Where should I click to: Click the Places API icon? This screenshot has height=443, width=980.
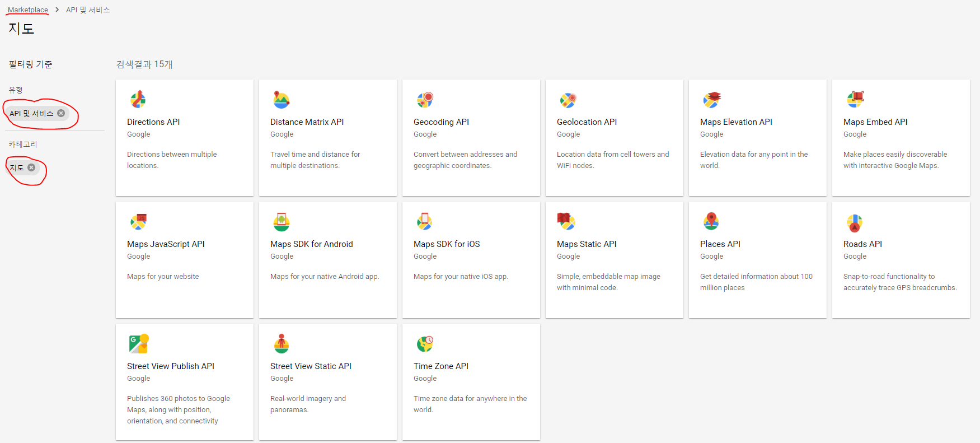711,221
